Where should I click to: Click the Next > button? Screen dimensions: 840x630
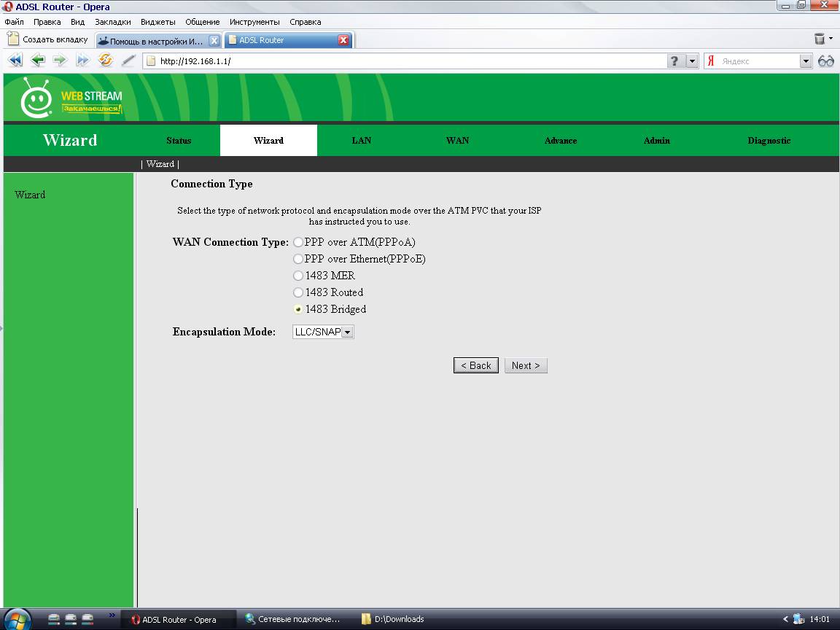coord(526,365)
